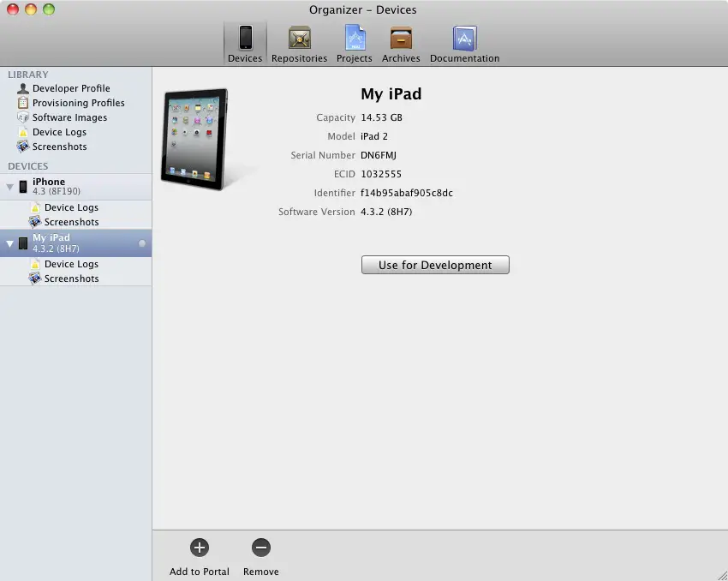Collapse the iPhone device entry
Viewport: 728px width, 581px height.
(x=11, y=186)
